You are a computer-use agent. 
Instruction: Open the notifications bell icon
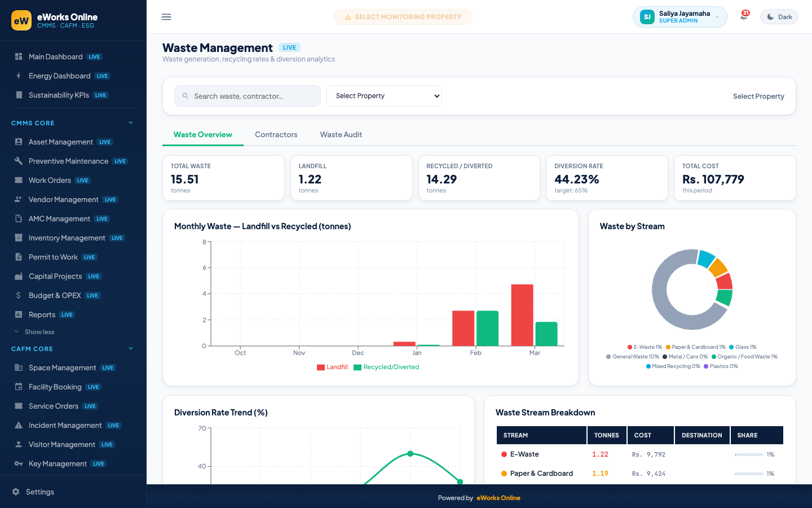pos(744,17)
